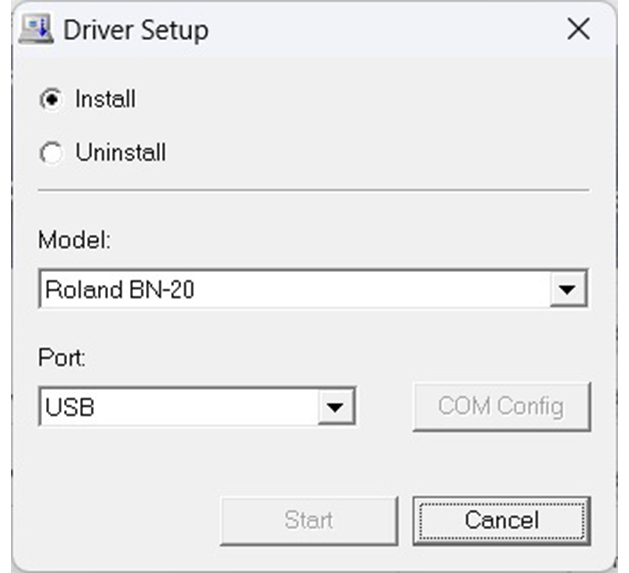Click the Driver Setup installer icon
Screen dimensions: 629x573
(x=36, y=29)
